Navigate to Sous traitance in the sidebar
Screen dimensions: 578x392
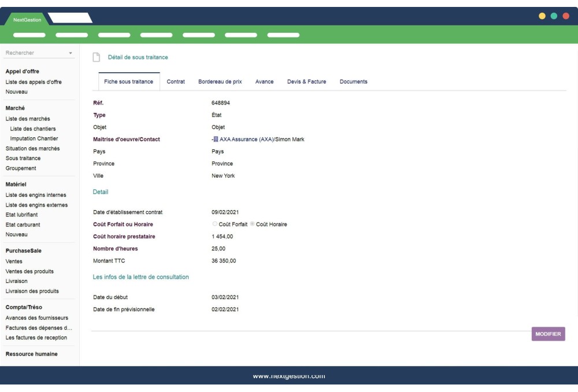(x=23, y=159)
